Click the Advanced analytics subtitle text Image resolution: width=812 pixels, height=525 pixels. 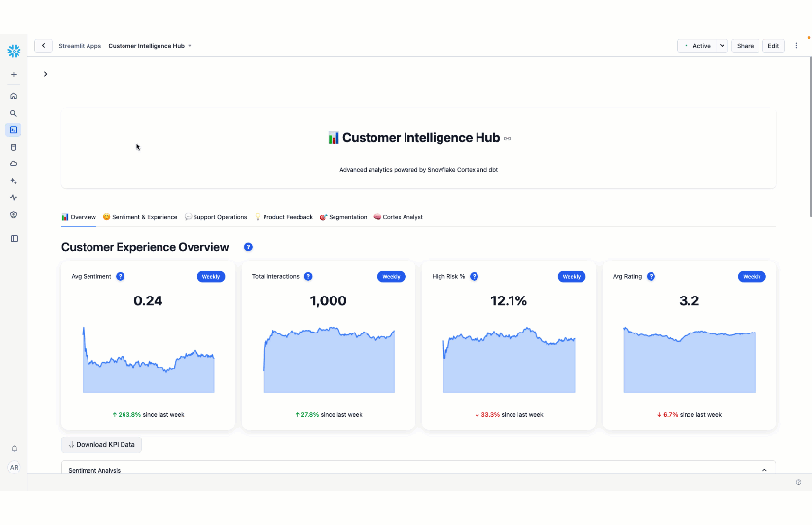(x=418, y=170)
